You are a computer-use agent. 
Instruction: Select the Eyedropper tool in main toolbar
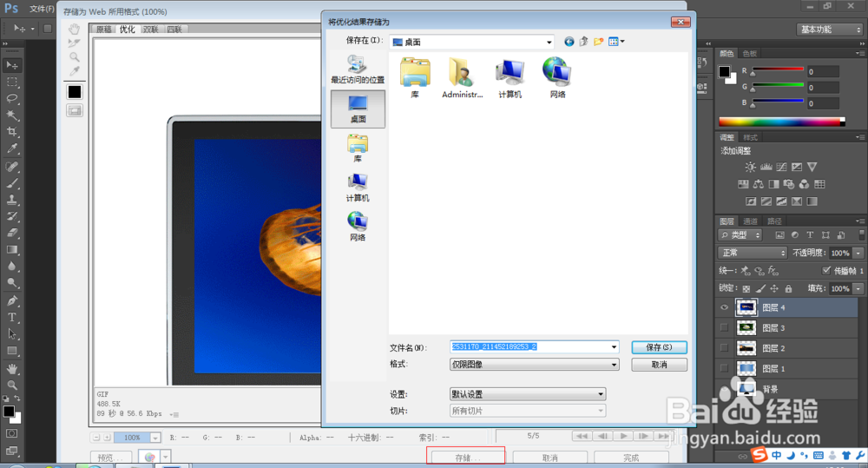click(x=11, y=148)
